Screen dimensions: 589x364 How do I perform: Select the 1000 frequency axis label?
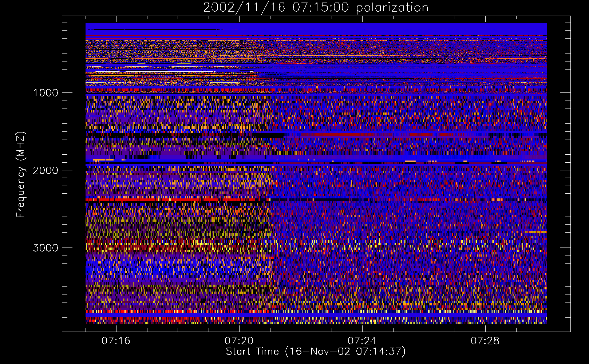click(x=46, y=93)
